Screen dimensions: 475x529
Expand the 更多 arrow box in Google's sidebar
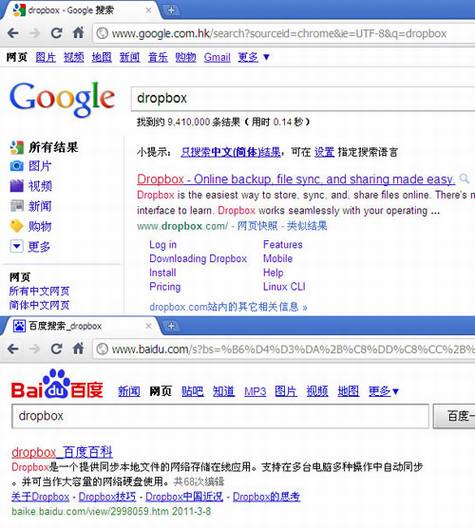tap(17, 246)
